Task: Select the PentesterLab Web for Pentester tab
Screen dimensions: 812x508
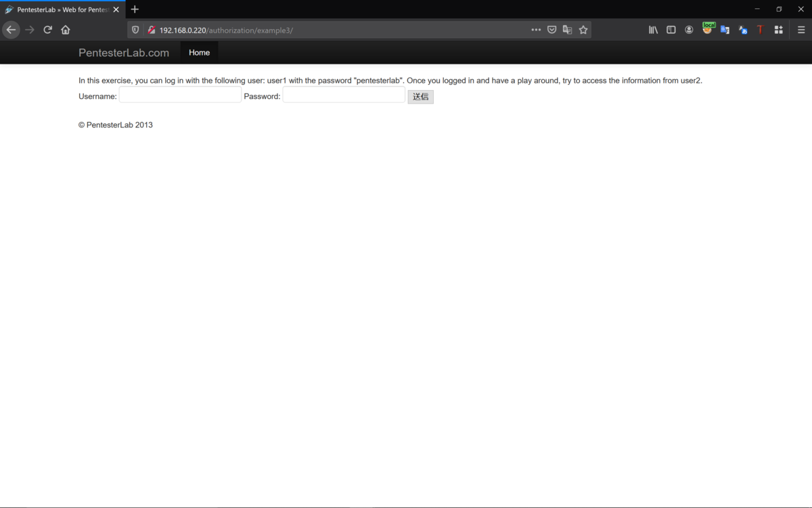Action: coord(62,9)
